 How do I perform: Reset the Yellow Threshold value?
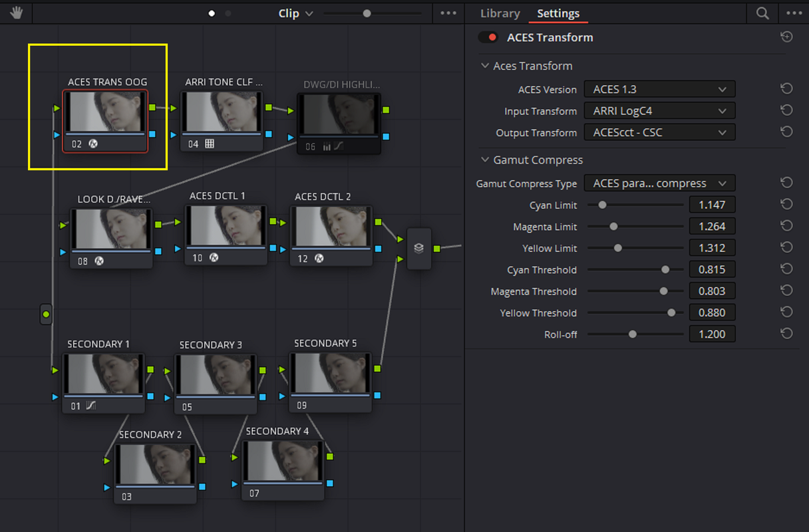coord(786,313)
